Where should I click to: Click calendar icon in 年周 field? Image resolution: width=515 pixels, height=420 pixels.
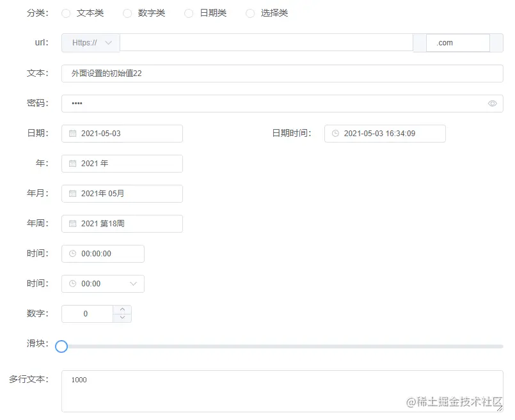click(72, 224)
